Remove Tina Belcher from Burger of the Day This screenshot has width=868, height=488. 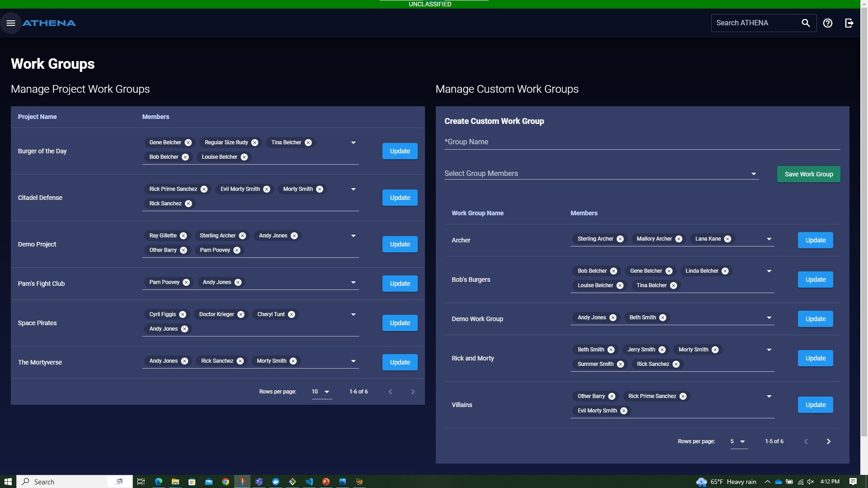[308, 142]
